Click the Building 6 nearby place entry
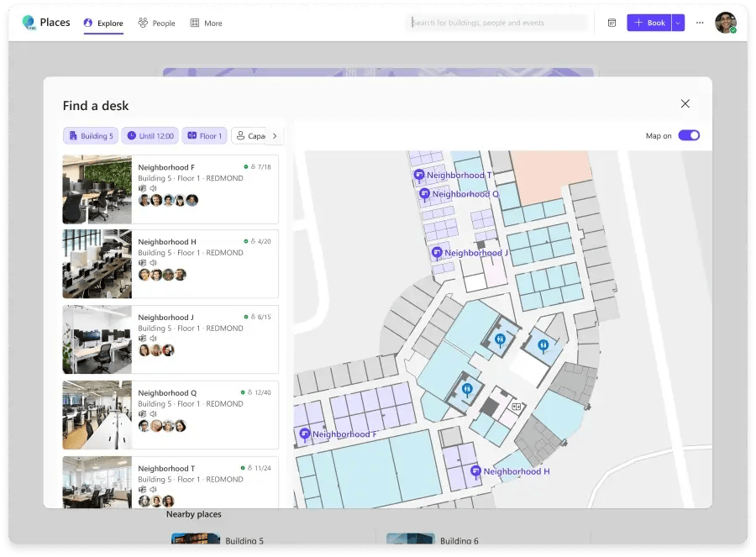This screenshot has height=557, width=756. coord(454,540)
